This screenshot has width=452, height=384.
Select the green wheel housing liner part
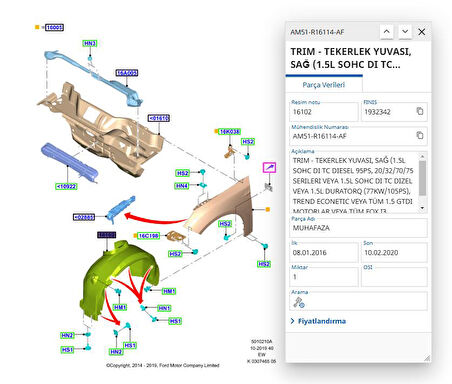coord(117,277)
